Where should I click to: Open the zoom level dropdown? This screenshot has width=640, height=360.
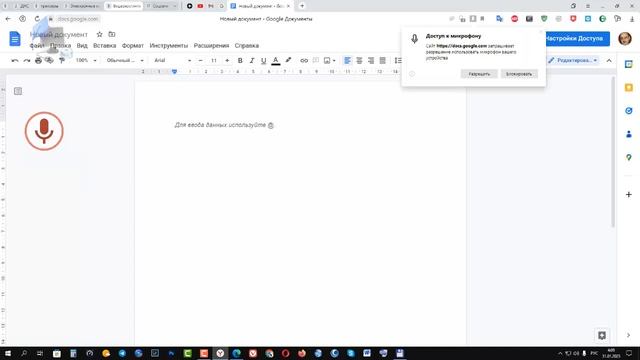[x=86, y=60]
